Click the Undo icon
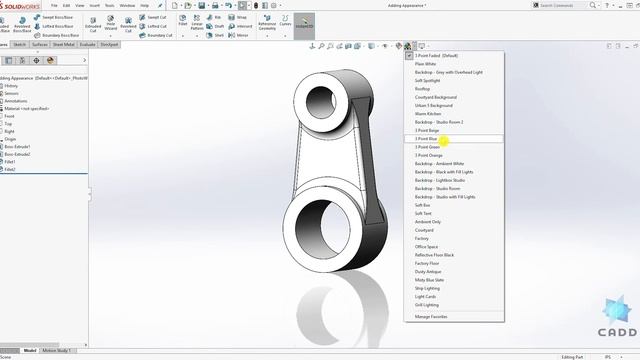The image size is (640, 360). coord(229,6)
